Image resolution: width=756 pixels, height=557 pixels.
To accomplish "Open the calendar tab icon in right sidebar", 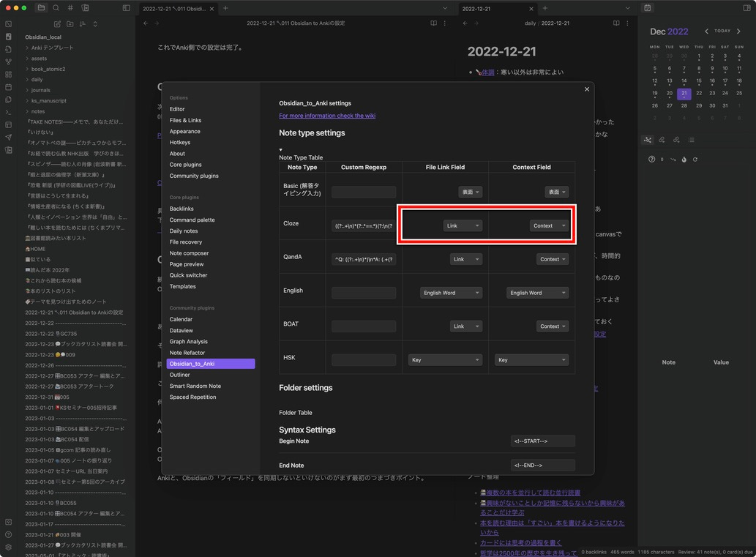I will [x=648, y=8].
